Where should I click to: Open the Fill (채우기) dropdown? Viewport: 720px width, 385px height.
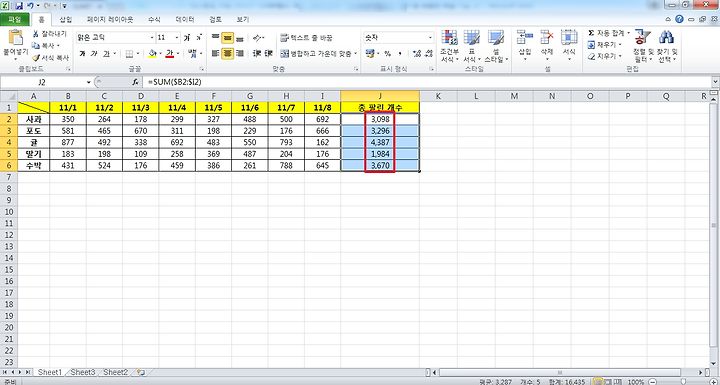tap(605, 45)
